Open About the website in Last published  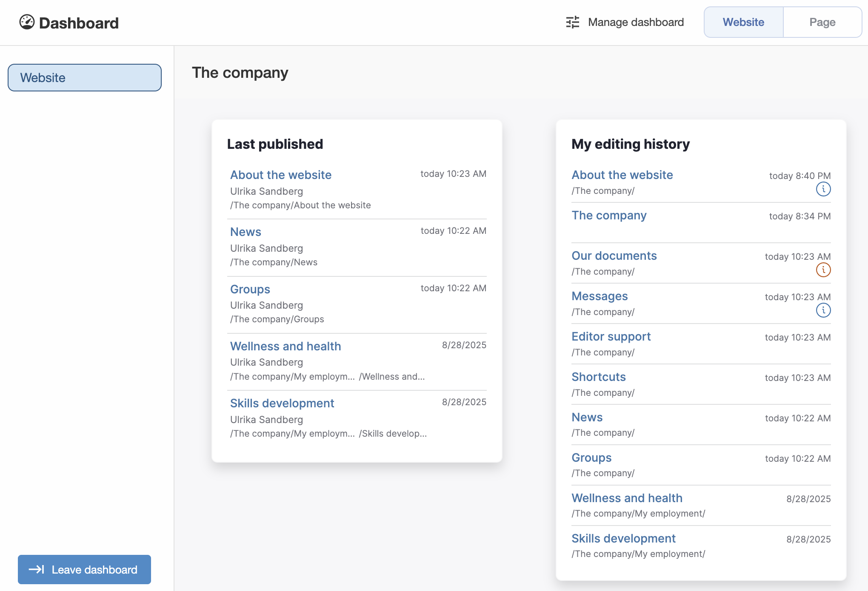[x=281, y=175]
